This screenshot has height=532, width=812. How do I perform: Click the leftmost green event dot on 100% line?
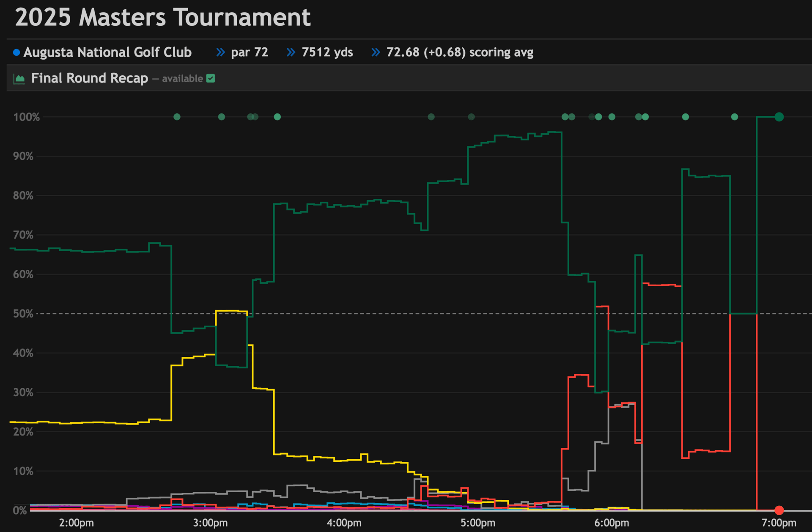[177, 117]
